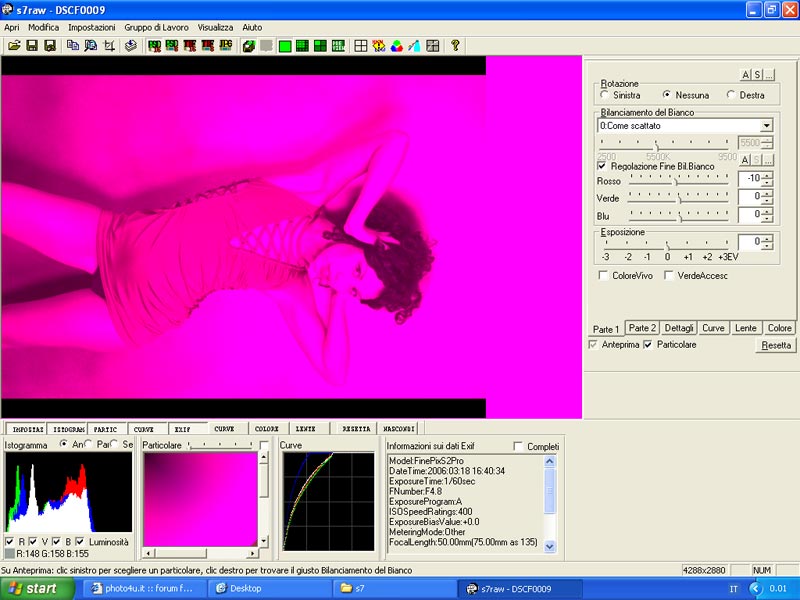
Task: Click the yellow diamond warning icon
Action: coord(379,46)
